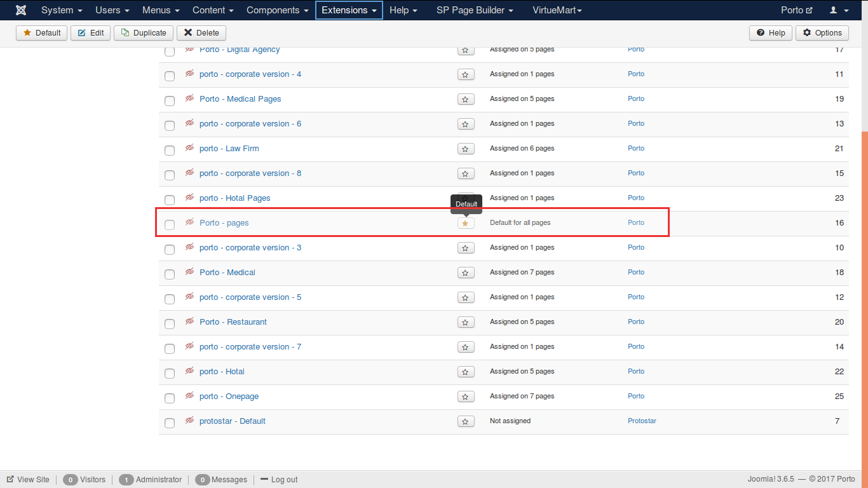Open the user account dropdown

coord(839,10)
